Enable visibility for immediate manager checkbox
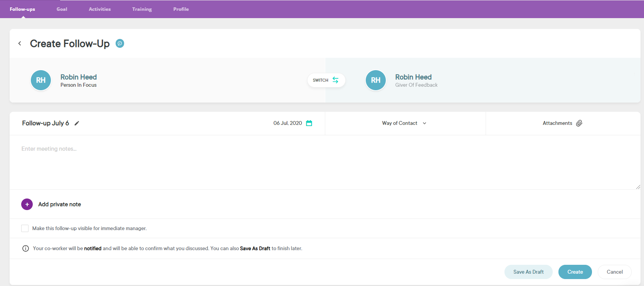 (25, 229)
